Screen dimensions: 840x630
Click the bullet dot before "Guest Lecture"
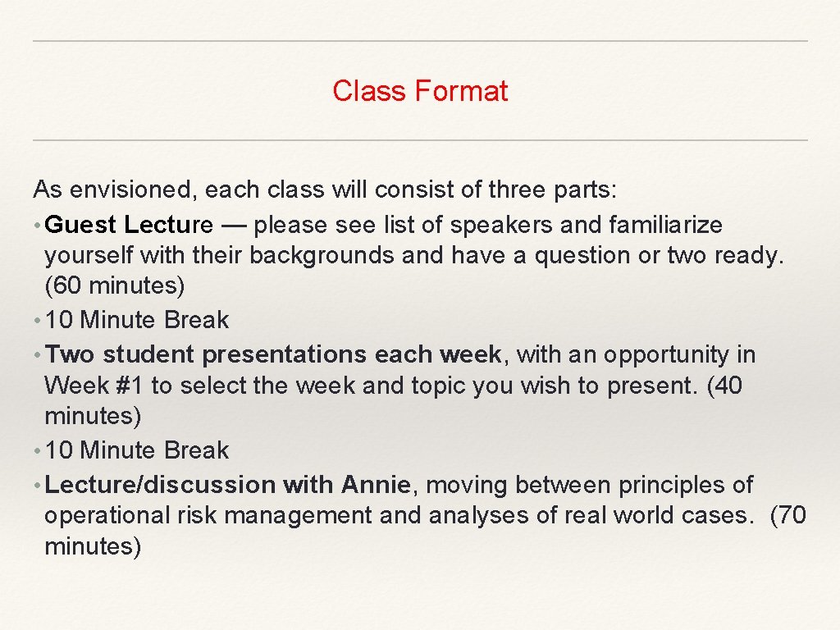pos(38,226)
